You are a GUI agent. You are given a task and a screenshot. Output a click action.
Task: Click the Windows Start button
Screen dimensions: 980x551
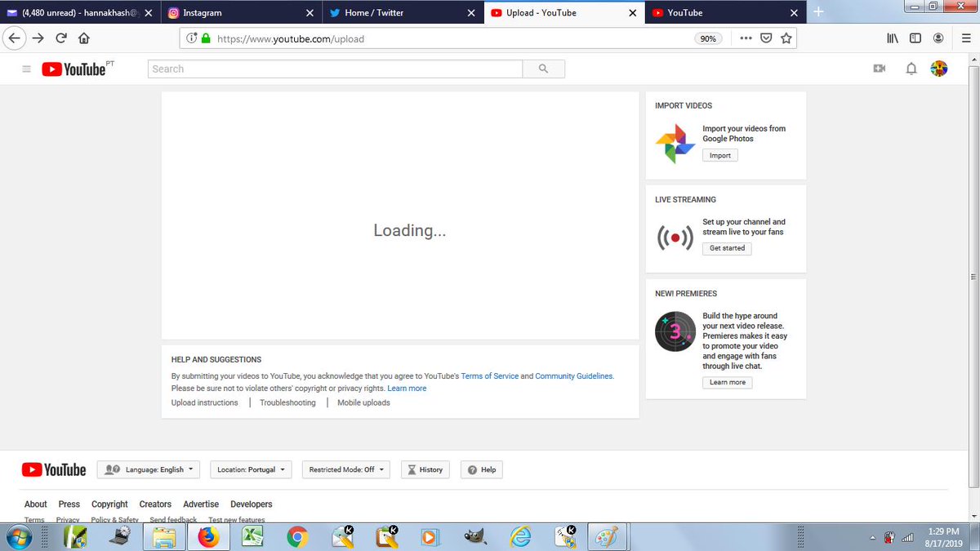pos(18,536)
